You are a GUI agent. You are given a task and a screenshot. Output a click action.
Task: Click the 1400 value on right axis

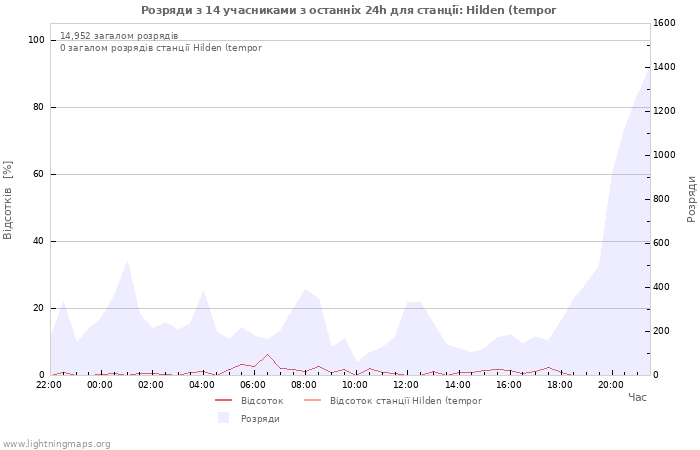pos(664,67)
